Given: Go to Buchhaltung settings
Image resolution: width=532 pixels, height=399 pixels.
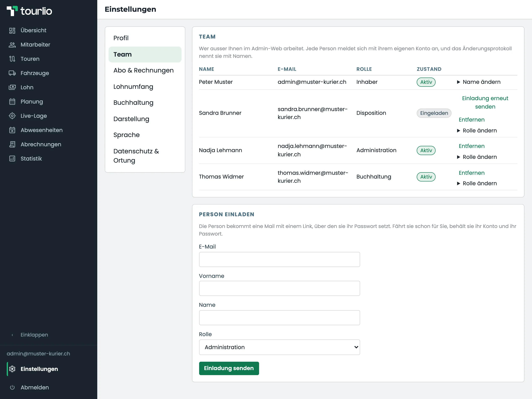Looking at the screenshot, I should pyautogui.click(x=145, y=103).
